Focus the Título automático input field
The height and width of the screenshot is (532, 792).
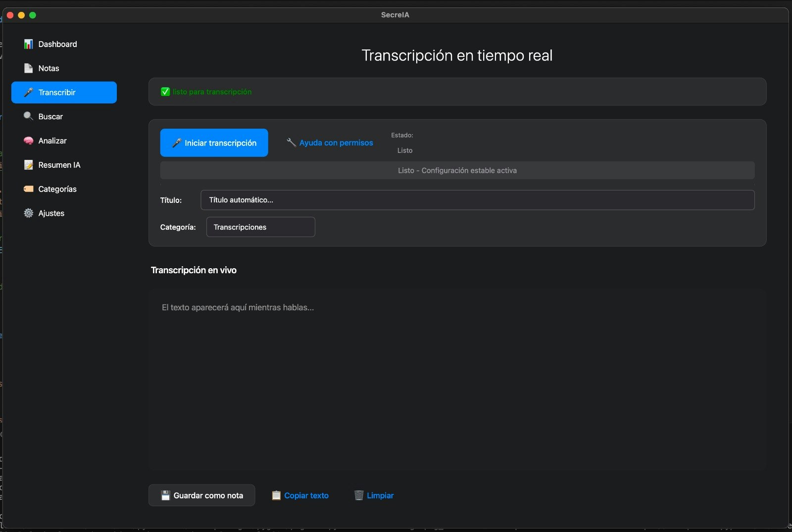click(477, 200)
